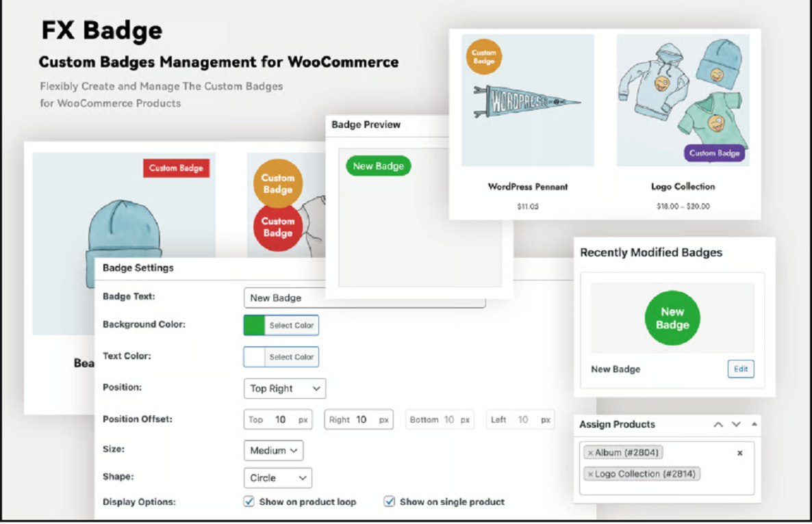Open the Position dropdown set to Top Right

(284, 389)
